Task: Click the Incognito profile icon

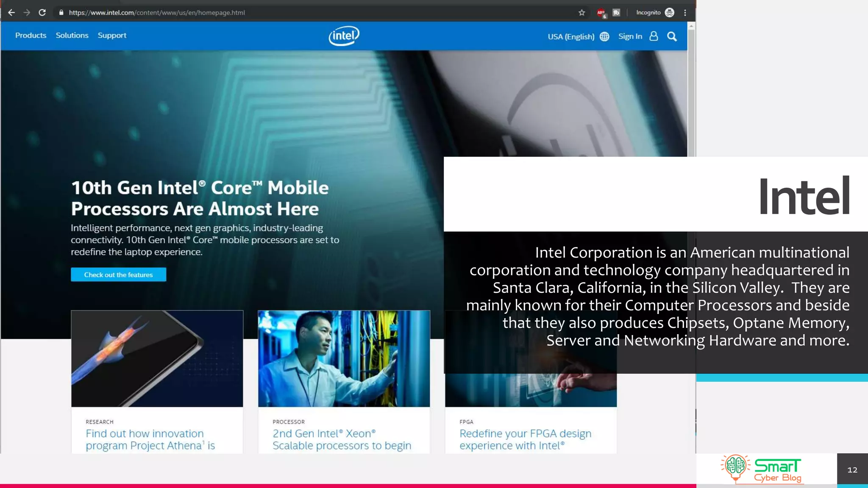Action: [669, 13]
